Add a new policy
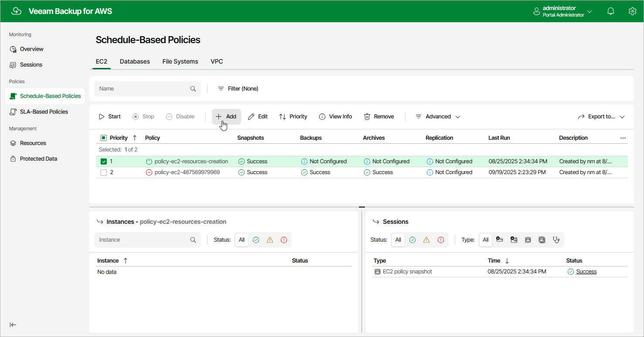This screenshot has height=337, width=644. tap(226, 117)
